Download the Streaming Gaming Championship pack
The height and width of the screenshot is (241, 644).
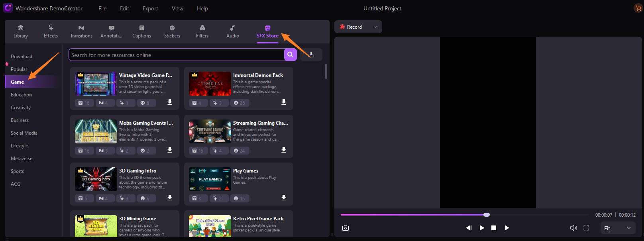(284, 150)
